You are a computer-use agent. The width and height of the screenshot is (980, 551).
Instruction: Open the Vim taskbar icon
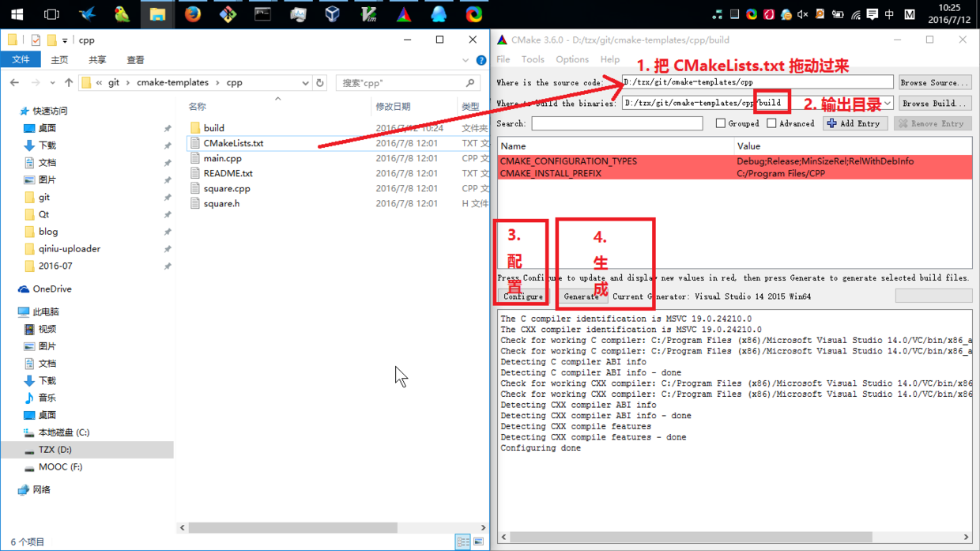click(368, 14)
